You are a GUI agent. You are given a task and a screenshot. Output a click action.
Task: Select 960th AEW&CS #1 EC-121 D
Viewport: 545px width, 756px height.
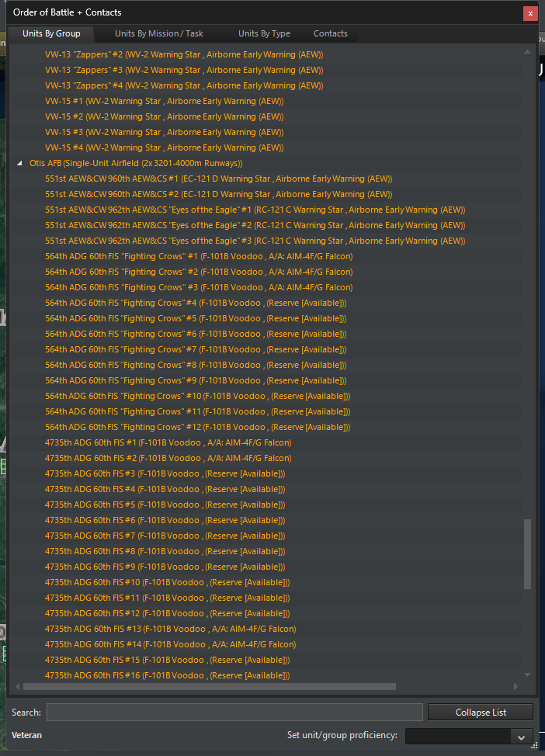pos(219,179)
